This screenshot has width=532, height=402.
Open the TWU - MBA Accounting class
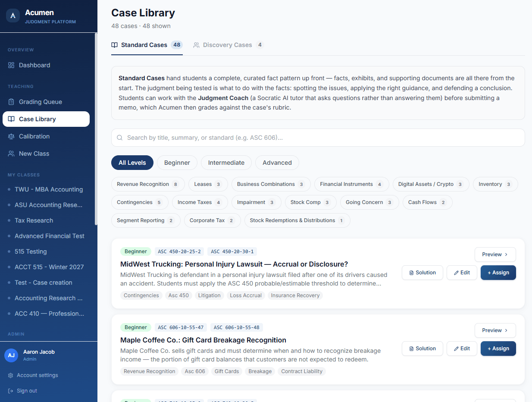coord(46,189)
